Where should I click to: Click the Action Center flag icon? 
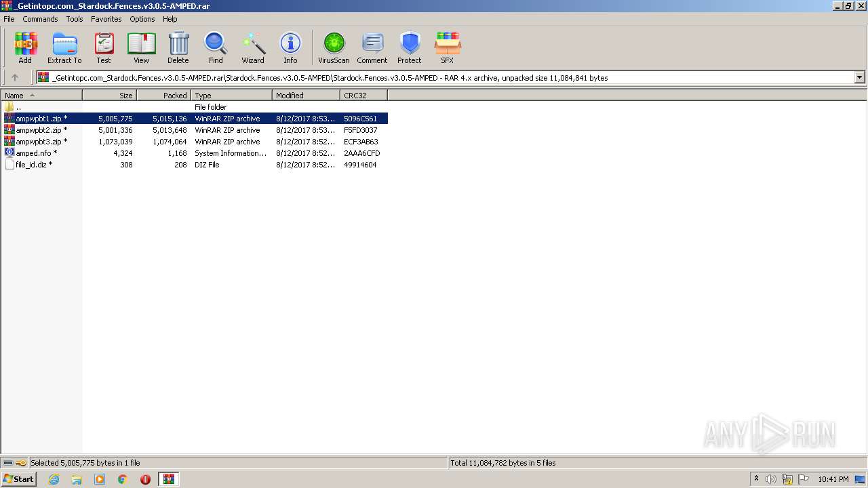pyautogui.click(x=803, y=479)
